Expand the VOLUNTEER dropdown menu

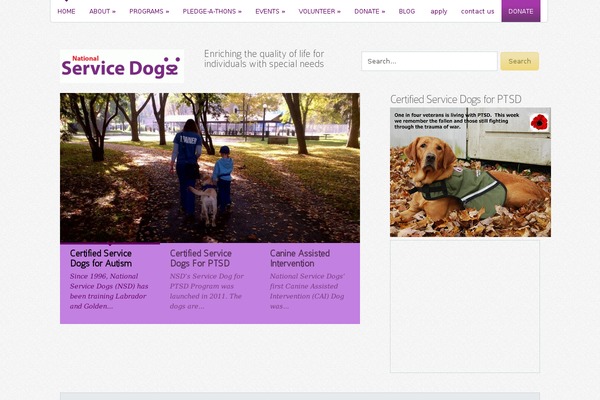(319, 11)
